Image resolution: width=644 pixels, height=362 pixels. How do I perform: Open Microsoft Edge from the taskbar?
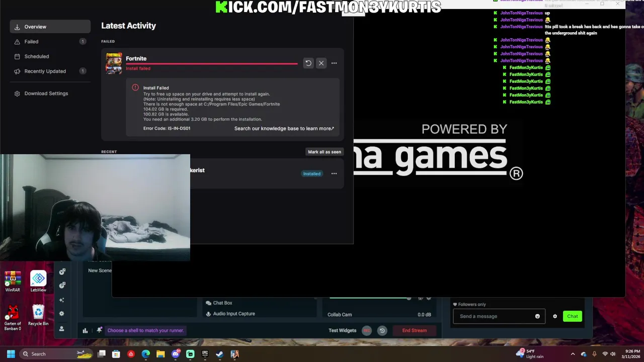(146, 354)
